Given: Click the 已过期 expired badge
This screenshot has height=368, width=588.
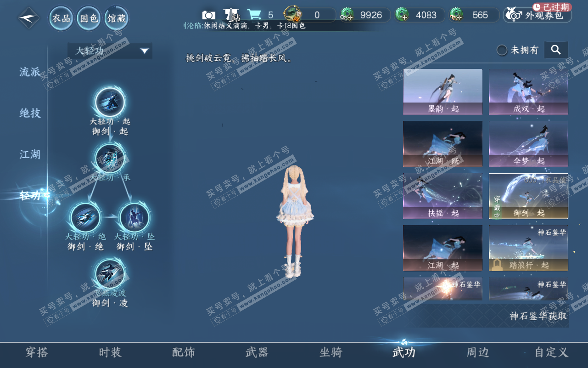Looking at the screenshot, I should pos(552,6).
